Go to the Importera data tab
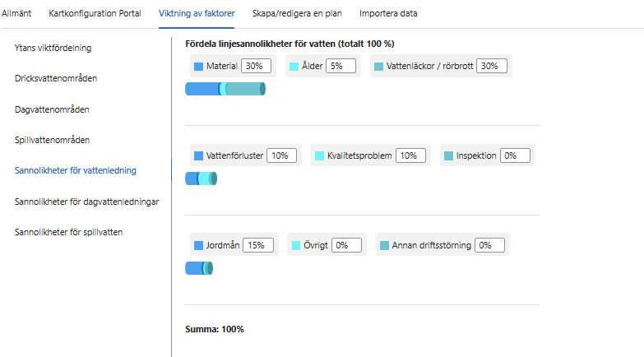The image size is (644, 357). [388, 13]
